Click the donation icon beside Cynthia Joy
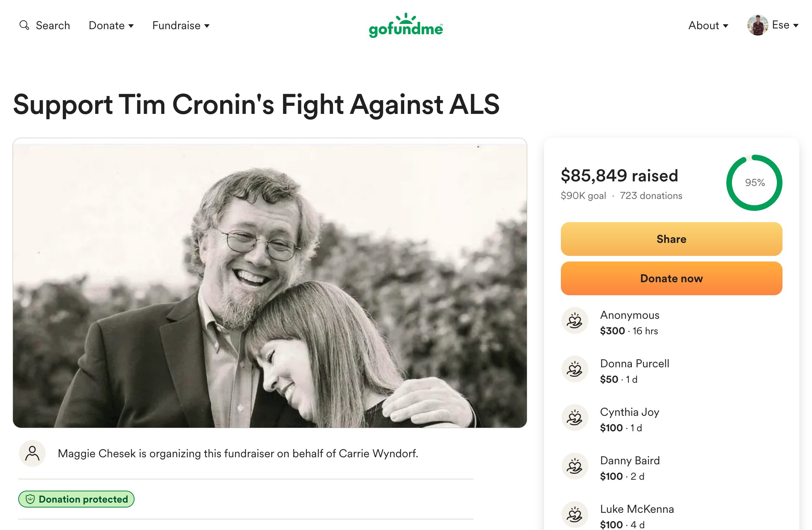This screenshot has height=530, width=812. pos(575,418)
